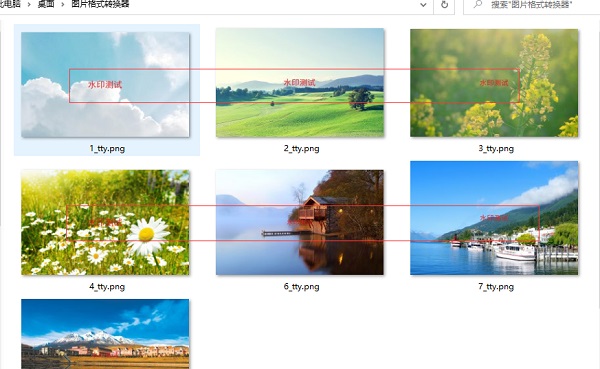This screenshot has width=600, height=369.
Task: Select the 6_tty.png lake cabin thumbnail
Action: [300, 222]
